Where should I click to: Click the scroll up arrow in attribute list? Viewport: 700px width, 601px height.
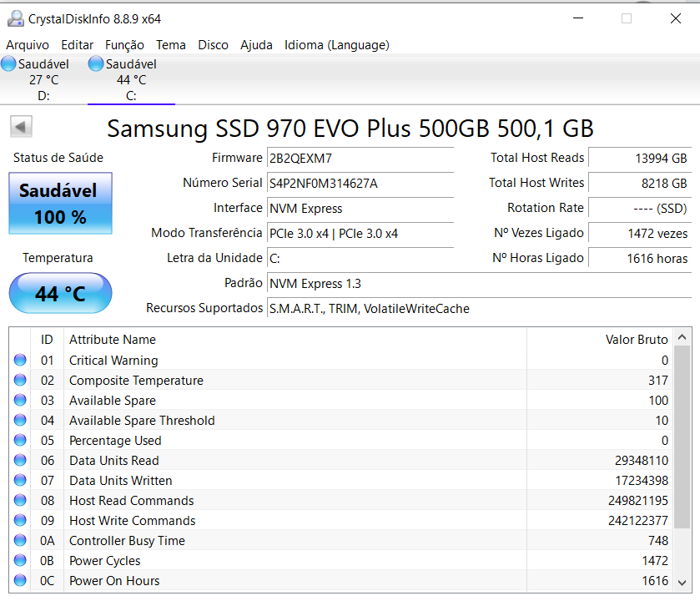tap(682, 337)
